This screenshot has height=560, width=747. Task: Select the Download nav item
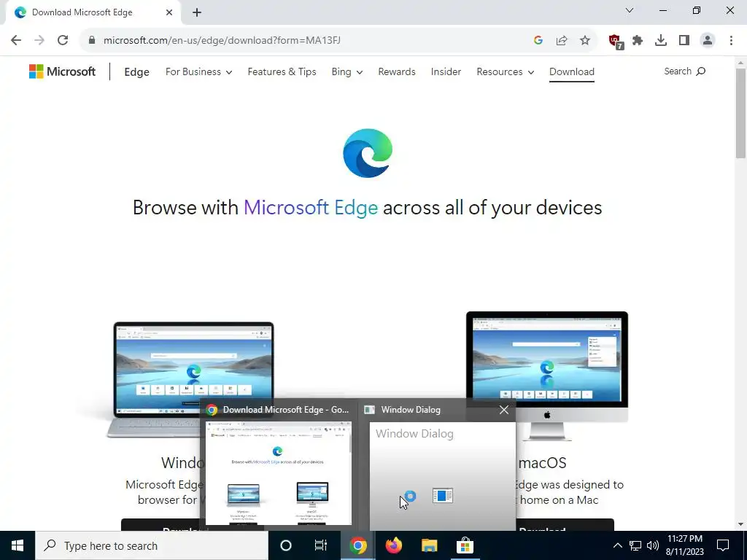tap(572, 72)
